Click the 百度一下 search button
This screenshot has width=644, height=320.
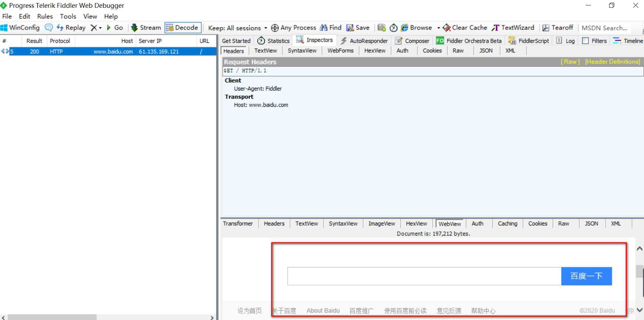[586, 276]
